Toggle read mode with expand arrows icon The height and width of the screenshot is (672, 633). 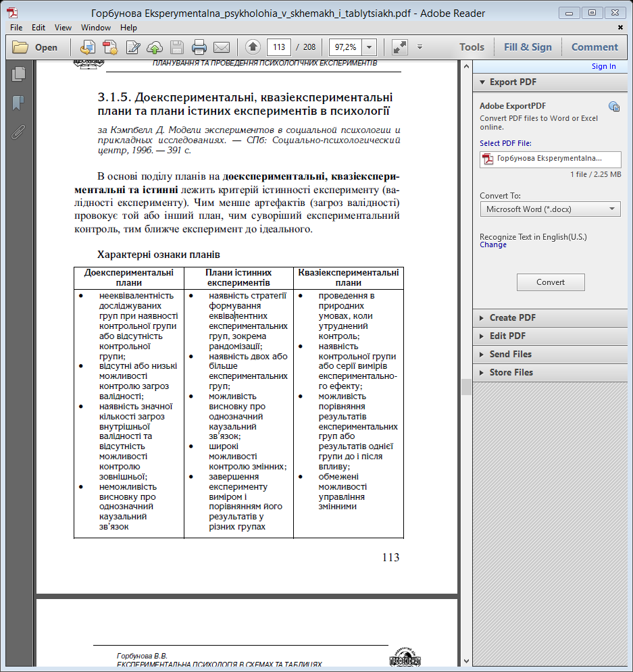click(x=399, y=47)
